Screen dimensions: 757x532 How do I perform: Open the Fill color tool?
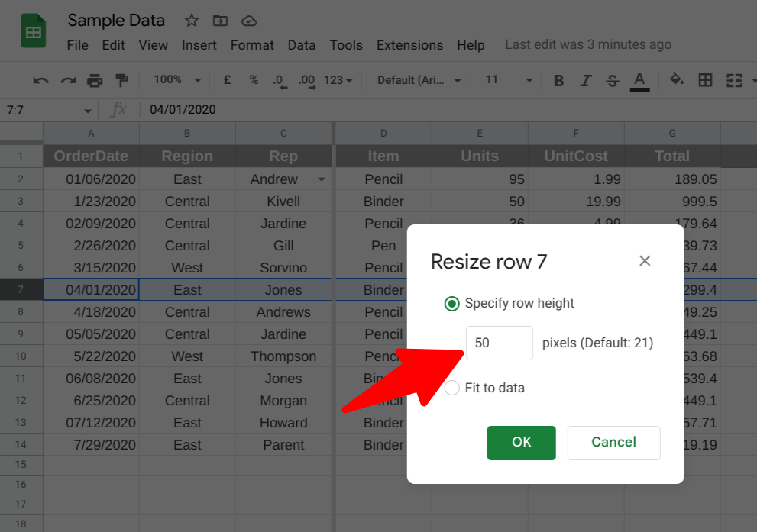click(677, 79)
